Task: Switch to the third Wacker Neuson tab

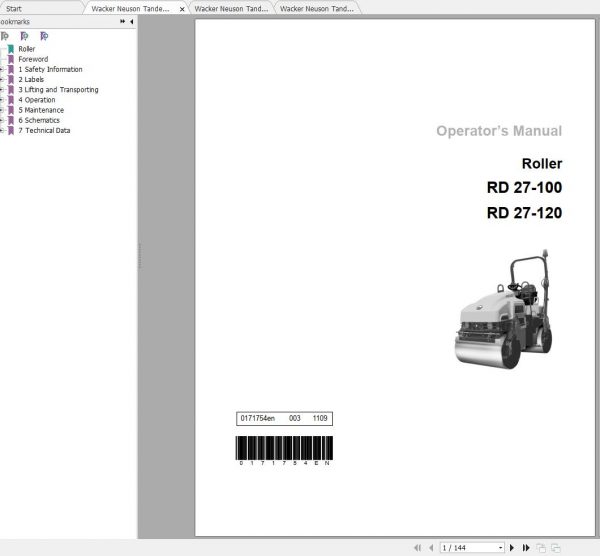Action: 231,8
